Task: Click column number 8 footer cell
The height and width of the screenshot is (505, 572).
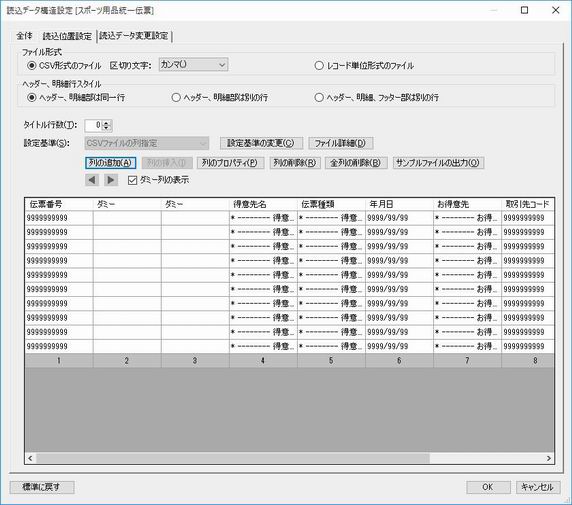Action: pyautogui.click(x=528, y=361)
